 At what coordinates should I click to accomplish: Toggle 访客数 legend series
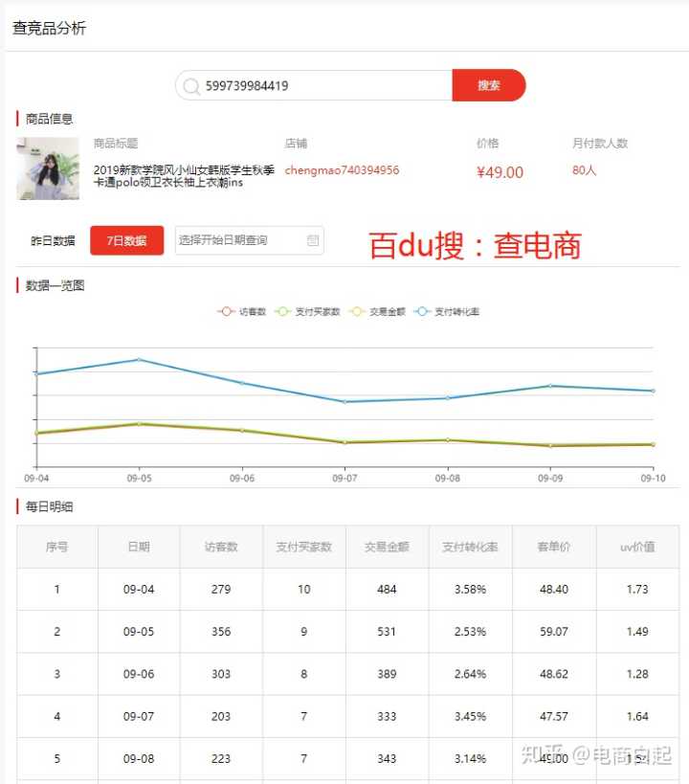coord(242,311)
